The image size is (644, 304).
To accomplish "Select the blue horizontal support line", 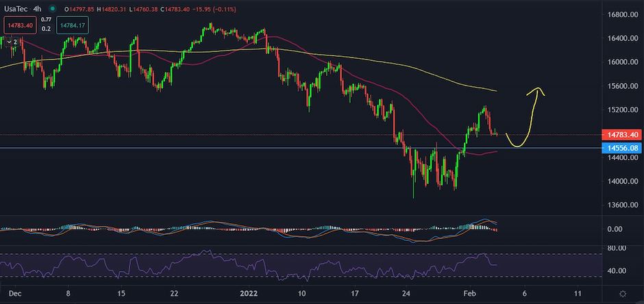I will 206,148.
